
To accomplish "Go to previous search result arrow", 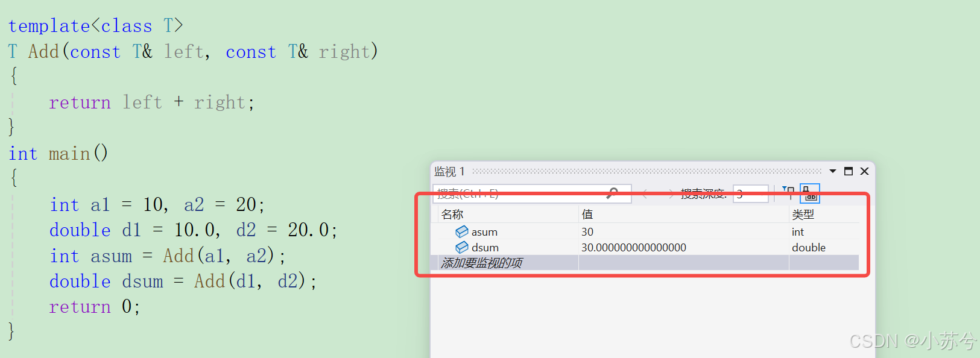I will click(645, 193).
